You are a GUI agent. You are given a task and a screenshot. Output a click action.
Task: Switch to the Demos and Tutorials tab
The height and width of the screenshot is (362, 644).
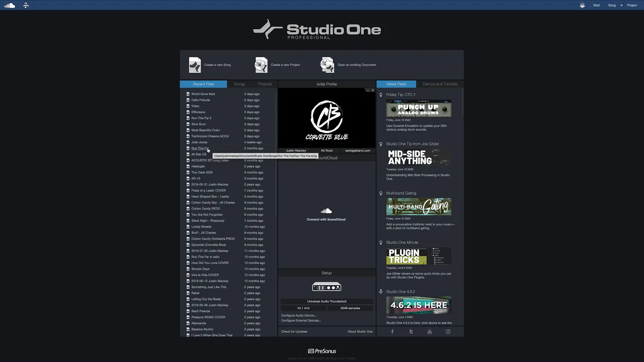pos(440,84)
